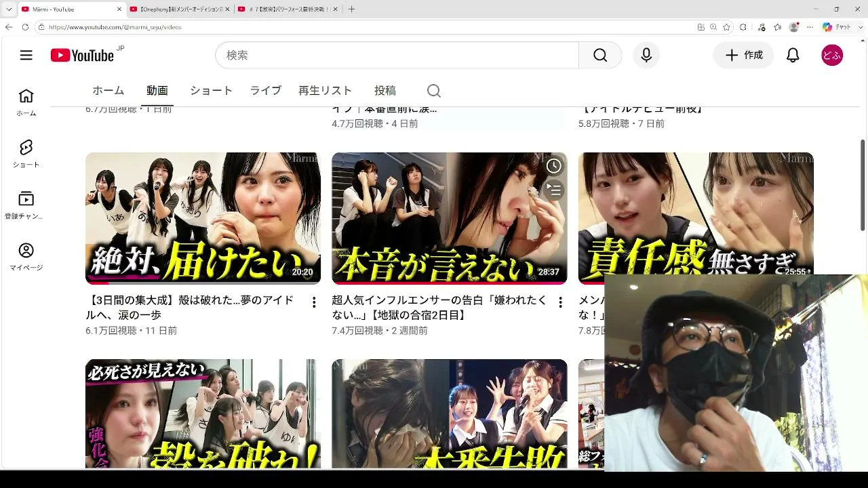Open the 投稿 channel tab

point(385,91)
